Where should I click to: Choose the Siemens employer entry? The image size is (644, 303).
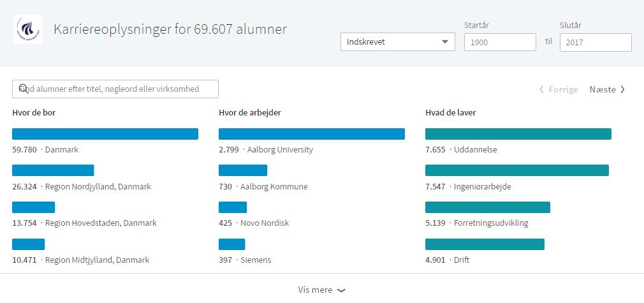(231, 244)
